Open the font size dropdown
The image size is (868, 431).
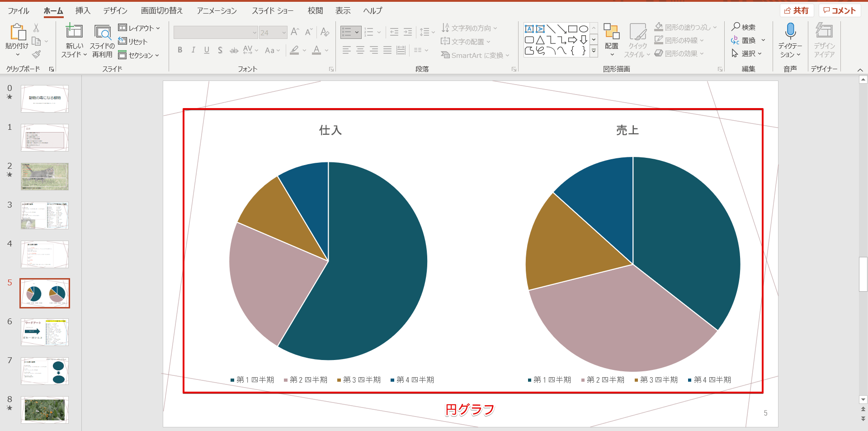[284, 32]
